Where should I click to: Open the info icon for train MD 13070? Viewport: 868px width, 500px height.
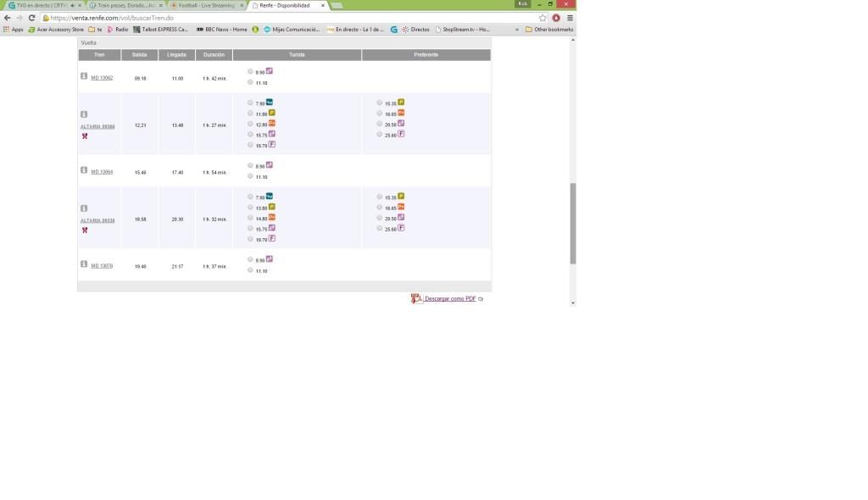tap(84, 264)
